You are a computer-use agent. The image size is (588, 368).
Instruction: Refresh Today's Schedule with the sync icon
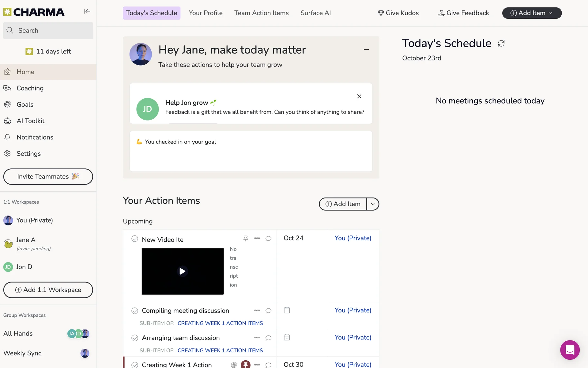(x=501, y=44)
